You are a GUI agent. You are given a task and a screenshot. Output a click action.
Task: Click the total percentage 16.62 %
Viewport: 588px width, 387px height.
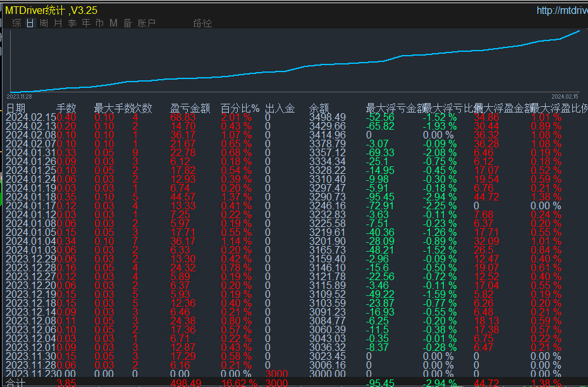(x=239, y=383)
